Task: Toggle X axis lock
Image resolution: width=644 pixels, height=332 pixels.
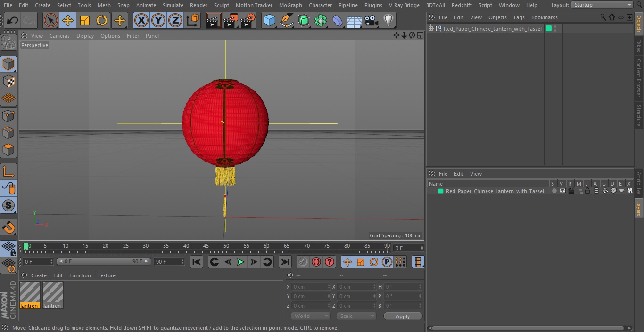Action: (141, 21)
